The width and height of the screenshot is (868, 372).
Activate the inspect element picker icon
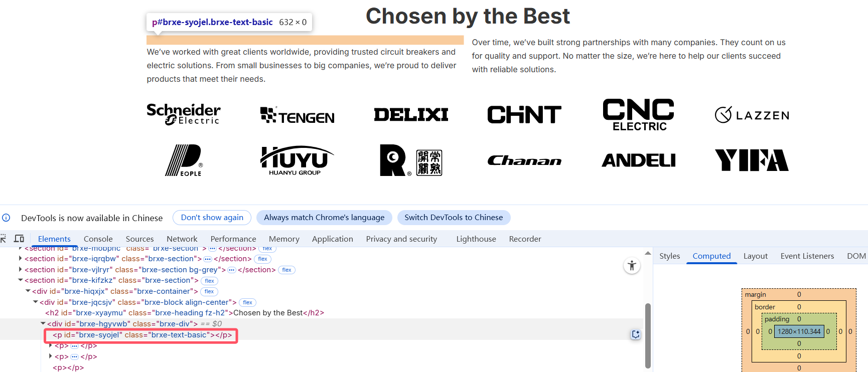click(3, 239)
